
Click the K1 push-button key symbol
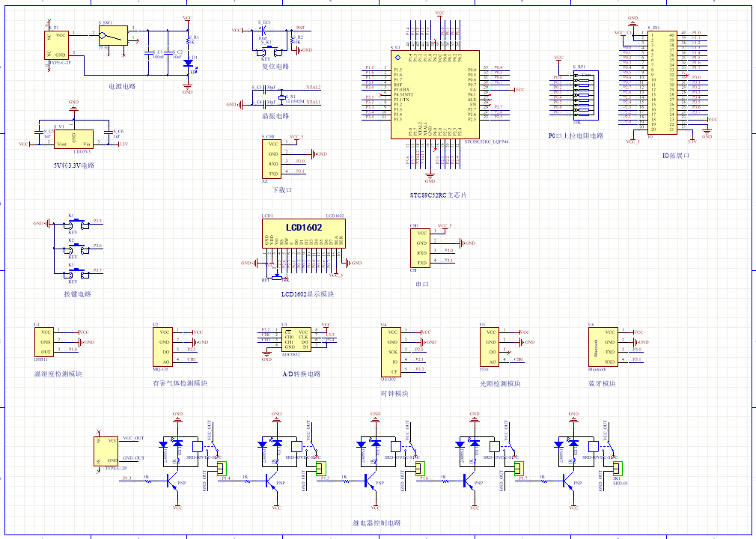[73, 224]
